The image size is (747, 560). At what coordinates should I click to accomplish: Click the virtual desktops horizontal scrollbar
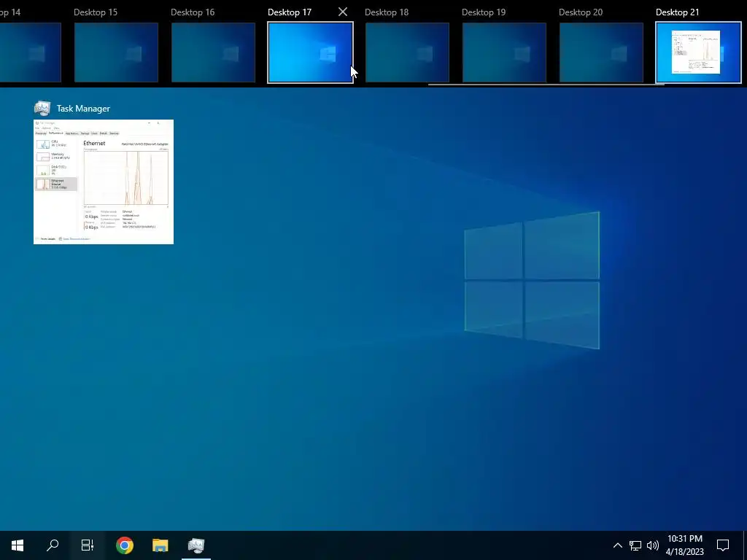click(546, 85)
